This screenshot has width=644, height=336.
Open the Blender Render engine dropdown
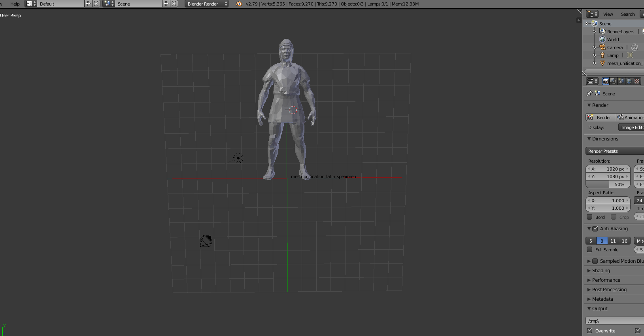click(206, 4)
